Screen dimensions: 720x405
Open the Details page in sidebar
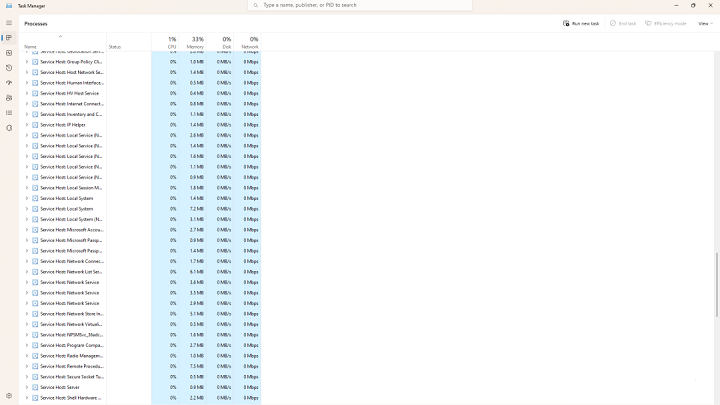(9, 113)
